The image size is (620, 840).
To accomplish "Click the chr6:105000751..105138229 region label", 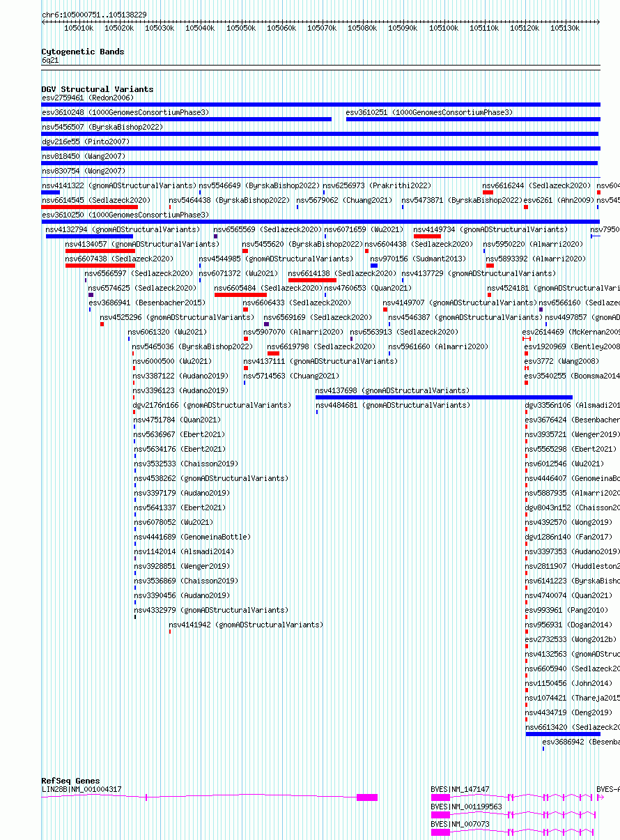I will (x=94, y=15).
